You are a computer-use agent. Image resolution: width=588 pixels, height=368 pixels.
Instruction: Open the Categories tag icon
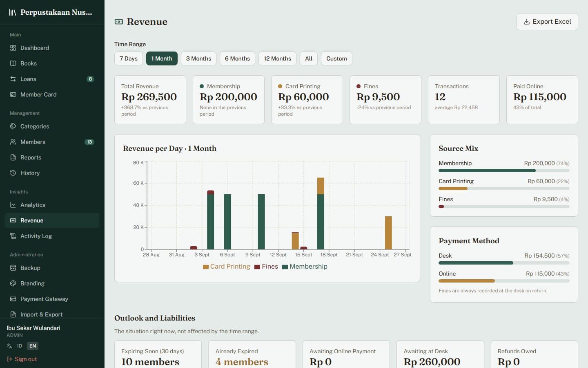click(13, 126)
